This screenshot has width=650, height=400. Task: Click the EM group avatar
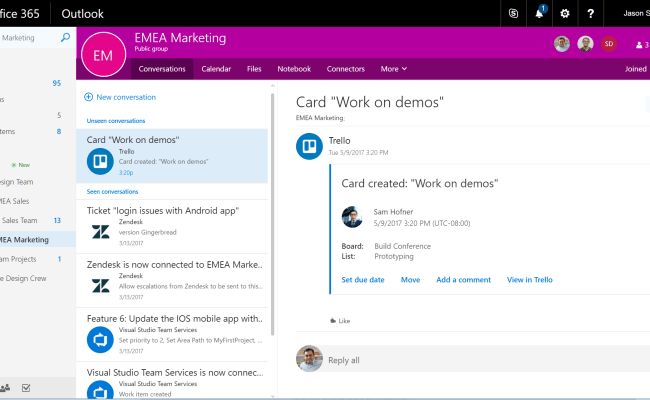point(103,55)
